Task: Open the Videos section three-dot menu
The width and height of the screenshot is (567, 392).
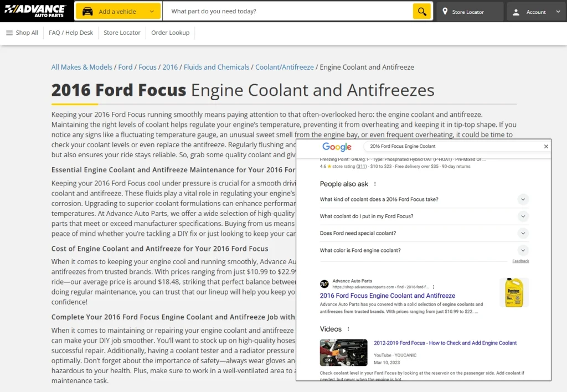Action: tap(348, 329)
